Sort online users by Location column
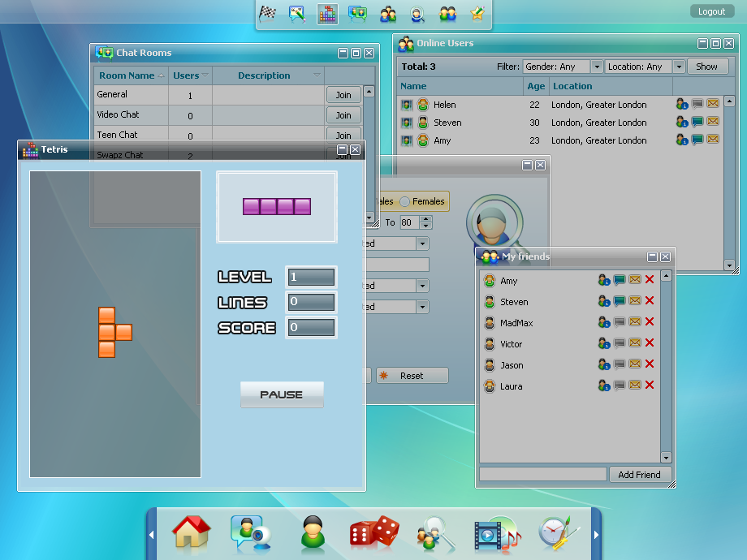 pyautogui.click(x=611, y=86)
